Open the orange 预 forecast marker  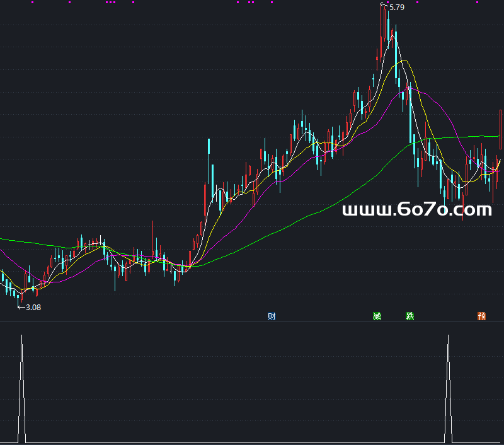pos(481,316)
